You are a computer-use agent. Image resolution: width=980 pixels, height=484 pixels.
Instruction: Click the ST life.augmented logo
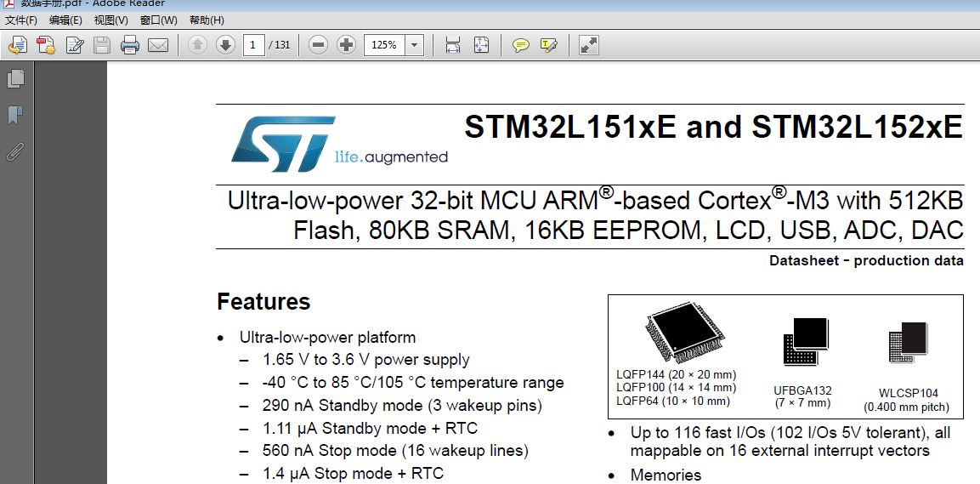click(x=339, y=144)
